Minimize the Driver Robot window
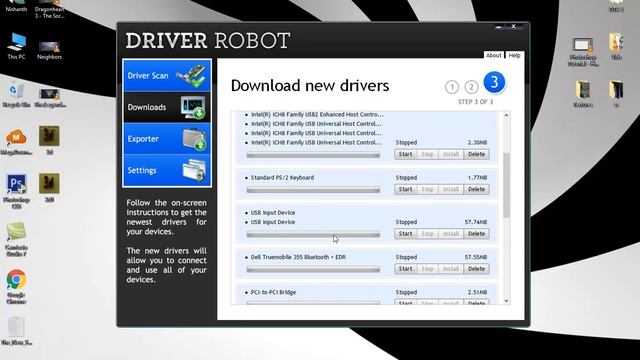 pos(499,27)
